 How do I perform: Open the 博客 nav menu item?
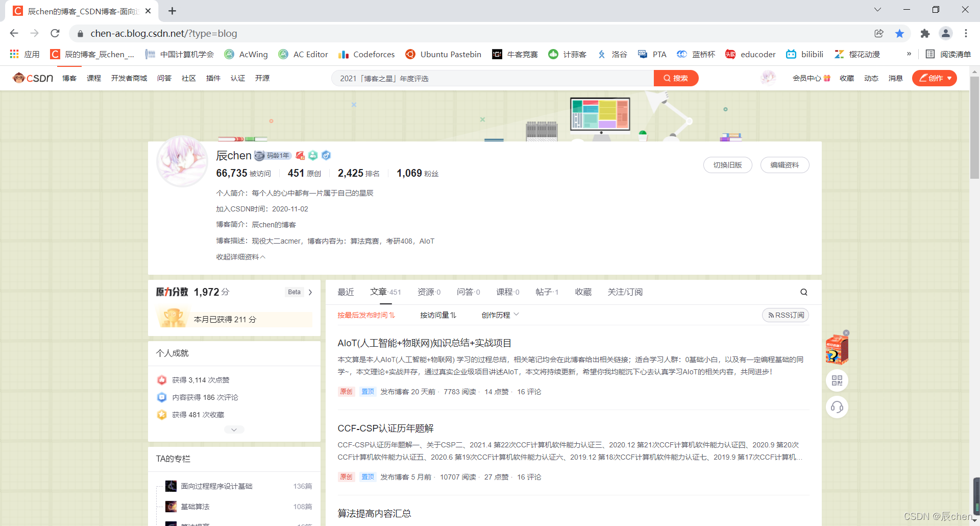pos(69,78)
